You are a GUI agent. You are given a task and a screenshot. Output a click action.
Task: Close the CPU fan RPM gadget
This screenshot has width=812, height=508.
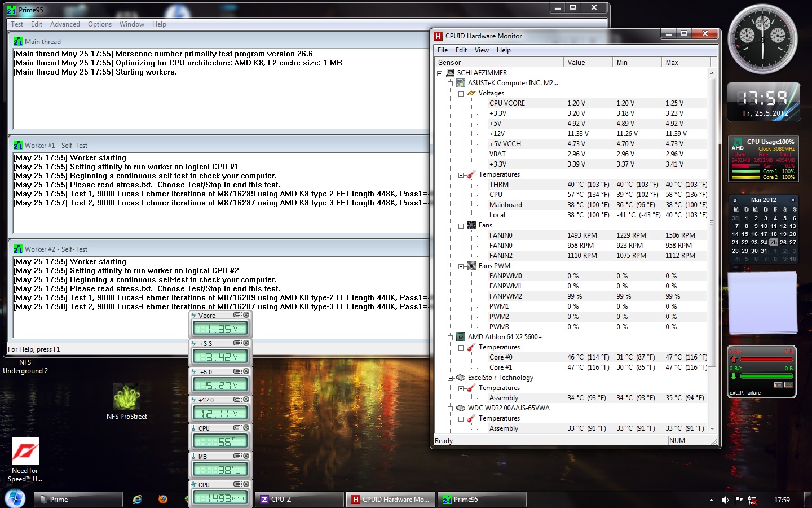pos(246,484)
